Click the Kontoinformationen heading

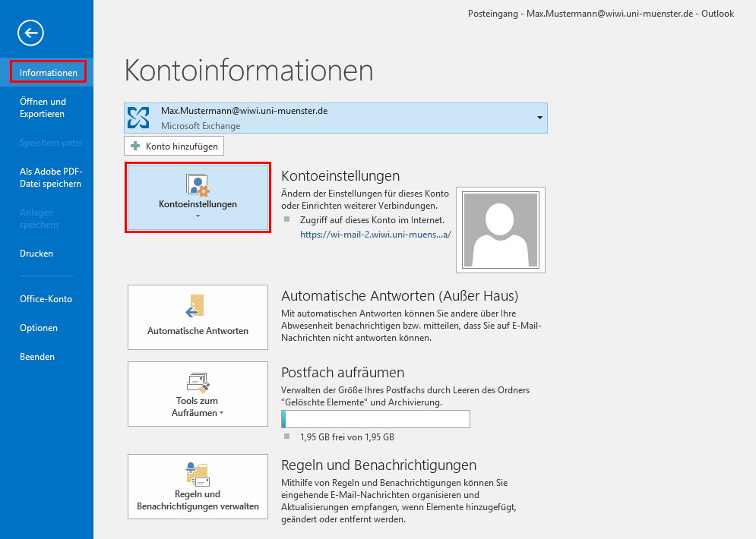[x=248, y=71]
